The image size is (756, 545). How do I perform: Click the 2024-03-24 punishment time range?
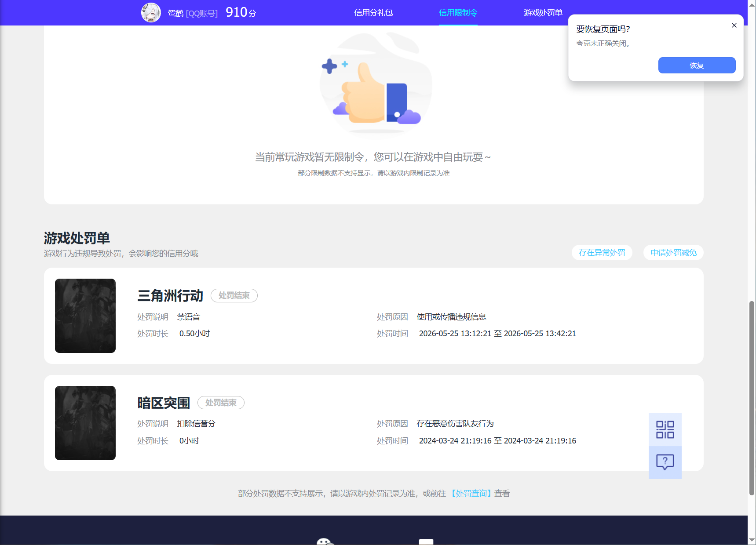tap(497, 441)
